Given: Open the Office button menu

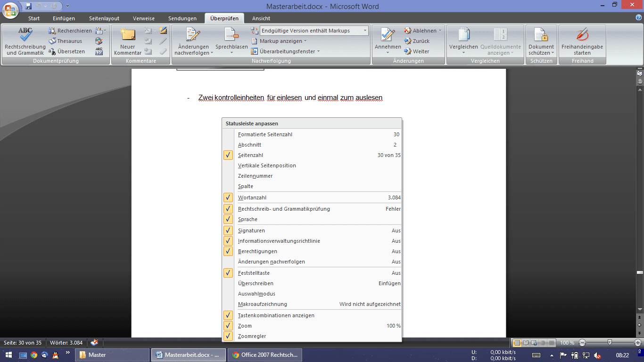Looking at the screenshot, I should (x=10, y=9).
